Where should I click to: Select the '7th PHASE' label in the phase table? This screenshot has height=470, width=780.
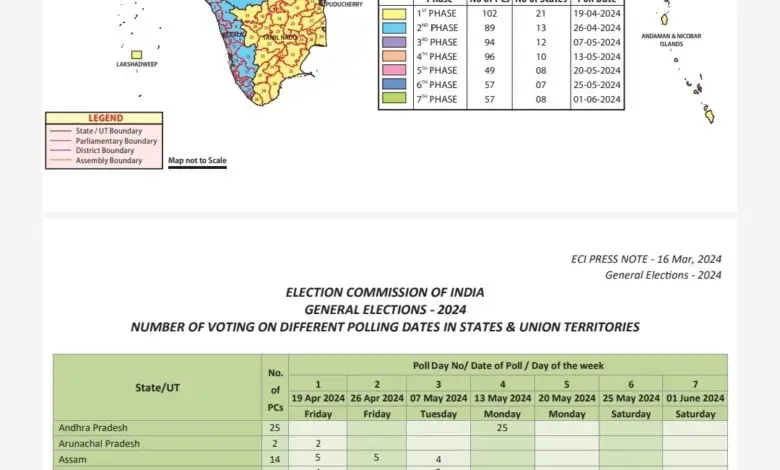click(x=437, y=99)
